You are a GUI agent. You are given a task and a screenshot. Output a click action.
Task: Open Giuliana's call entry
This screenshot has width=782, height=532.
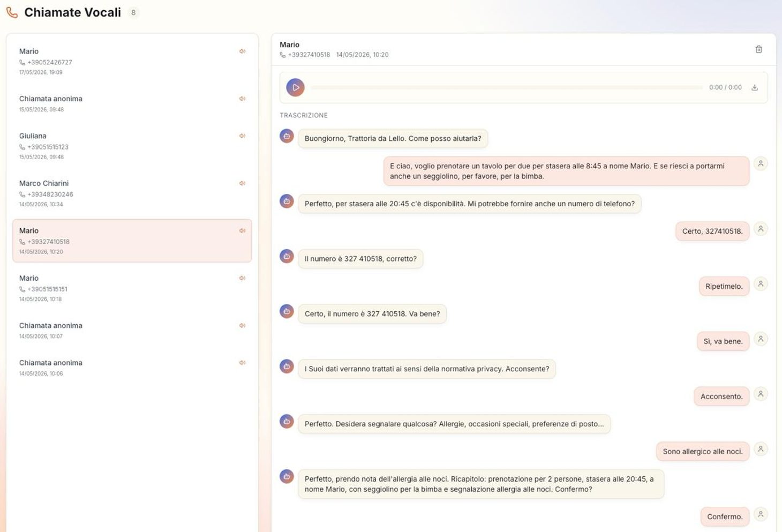(x=132, y=146)
